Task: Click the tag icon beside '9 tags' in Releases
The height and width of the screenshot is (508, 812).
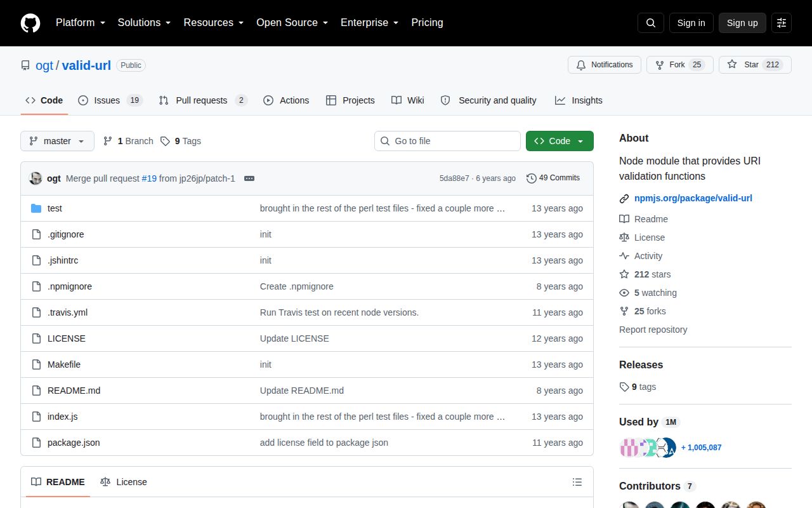Action: click(x=624, y=387)
